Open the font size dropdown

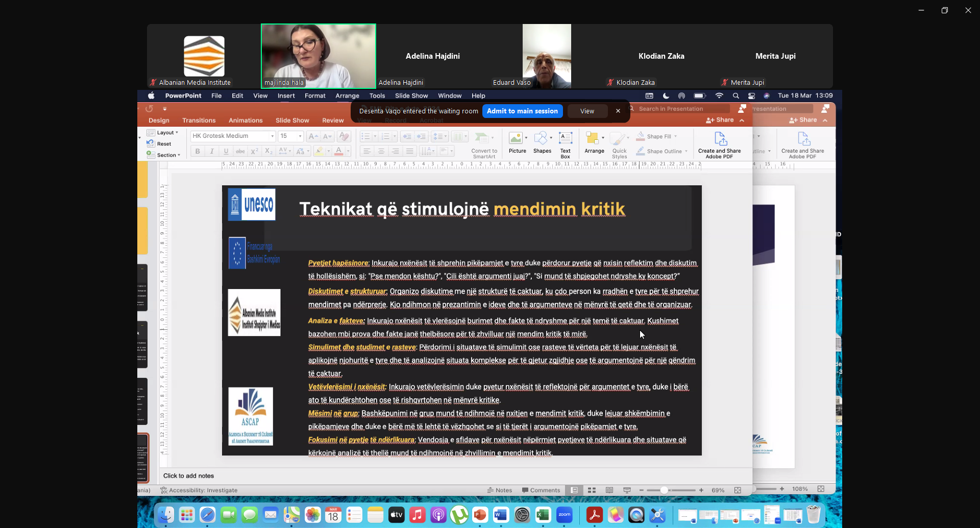coord(300,136)
